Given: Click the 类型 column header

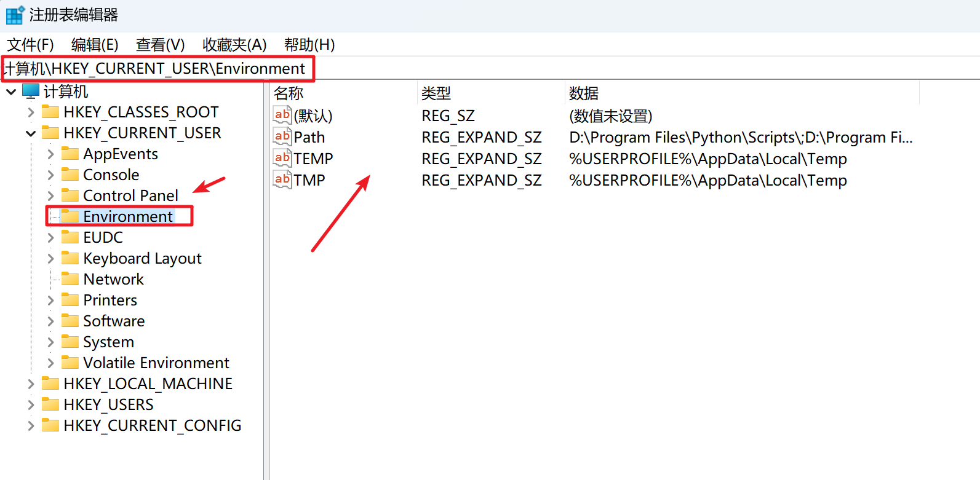Looking at the screenshot, I should [491, 93].
